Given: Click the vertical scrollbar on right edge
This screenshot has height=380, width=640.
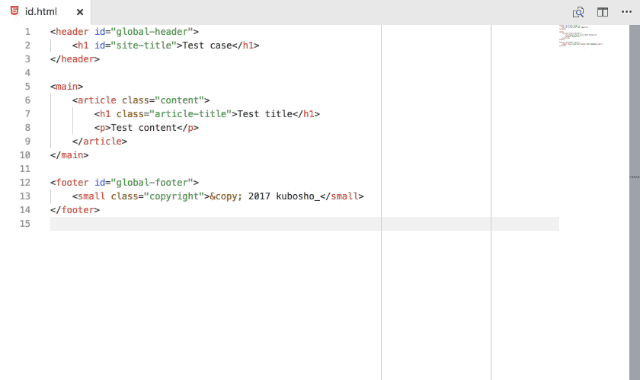Looking at the screenshot, I should tap(634, 202).
